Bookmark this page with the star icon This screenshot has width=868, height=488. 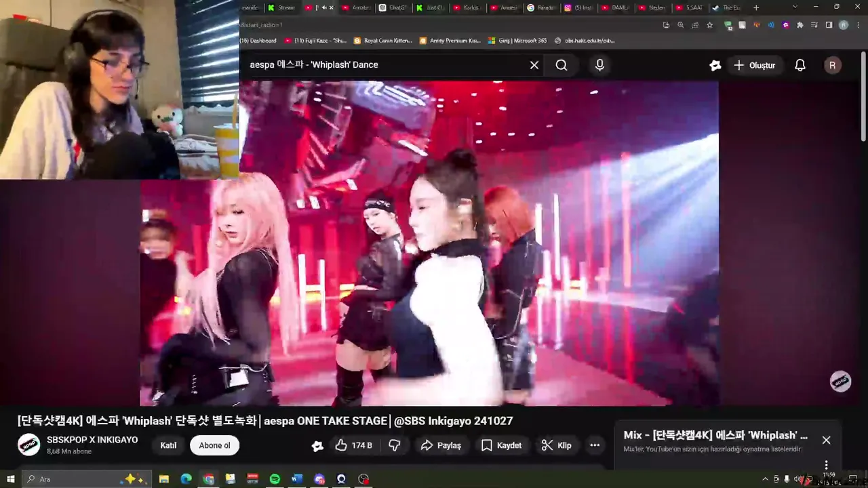point(709,25)
